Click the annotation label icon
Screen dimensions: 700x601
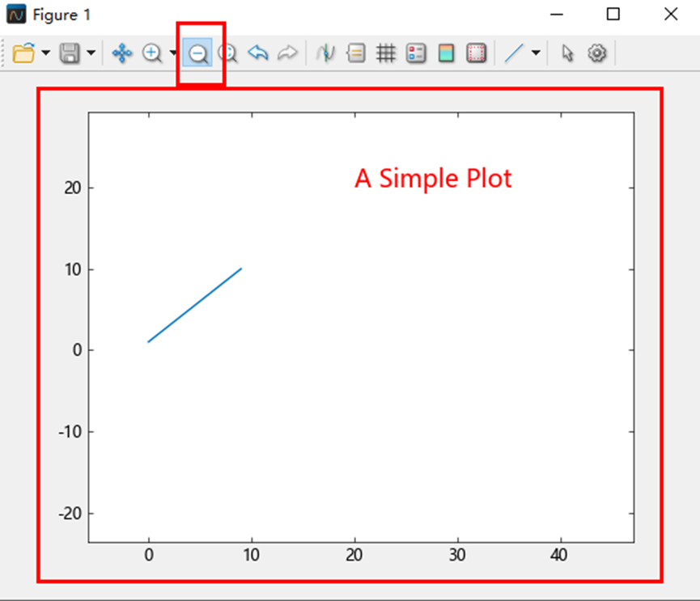point(356,53)
